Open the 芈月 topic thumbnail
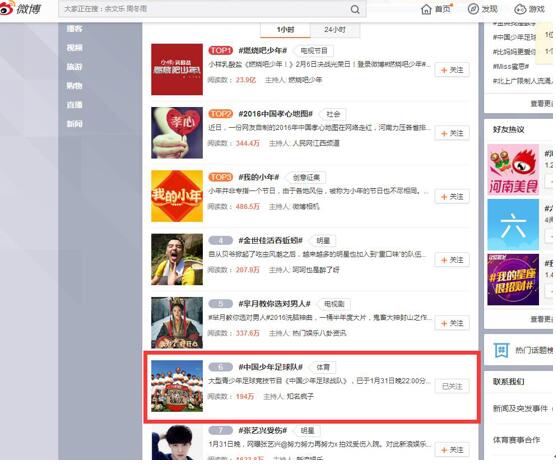This screenshot has height=464, width=556. (177, 323)
